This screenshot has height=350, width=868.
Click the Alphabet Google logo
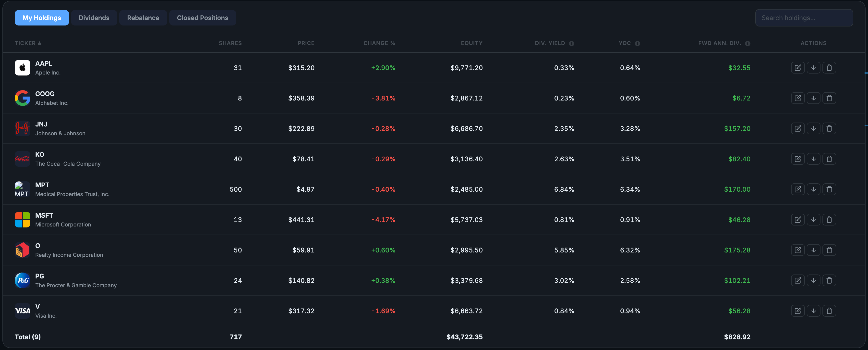point(23,98)
